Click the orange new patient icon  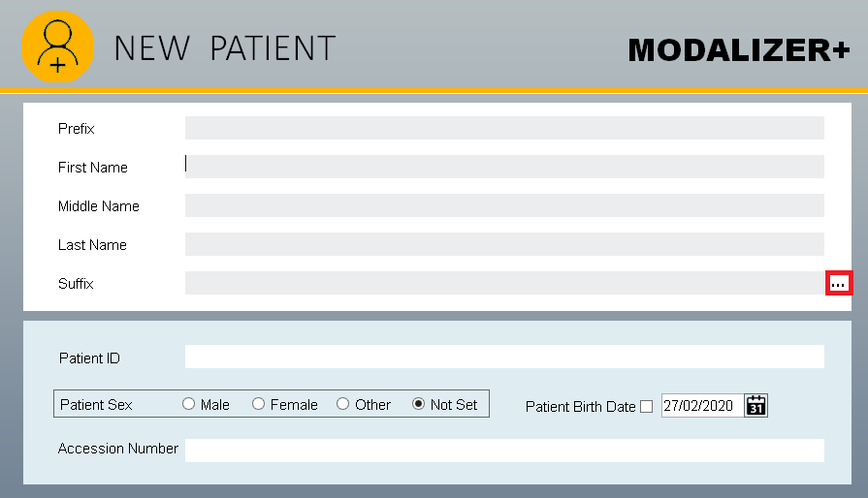[x=58, y=47]
